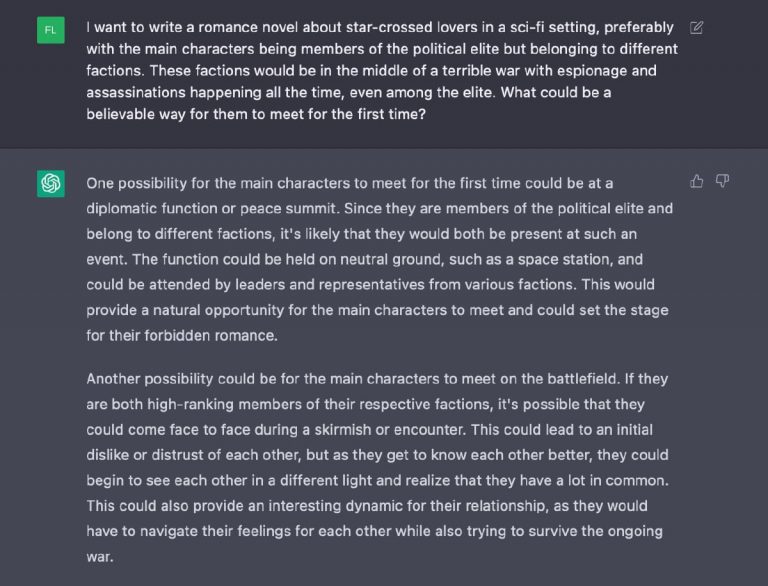768x586 pixels.
Task: Click the user prompt about romance novel
Action: (x=382, y=71)
